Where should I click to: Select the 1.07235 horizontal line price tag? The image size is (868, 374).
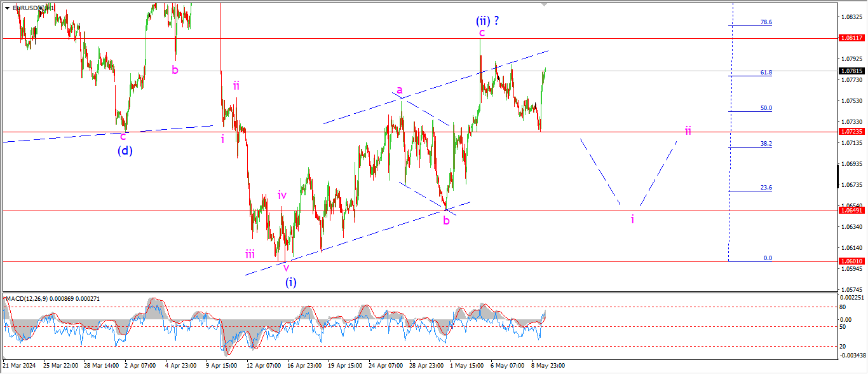[x=851, y=132]
